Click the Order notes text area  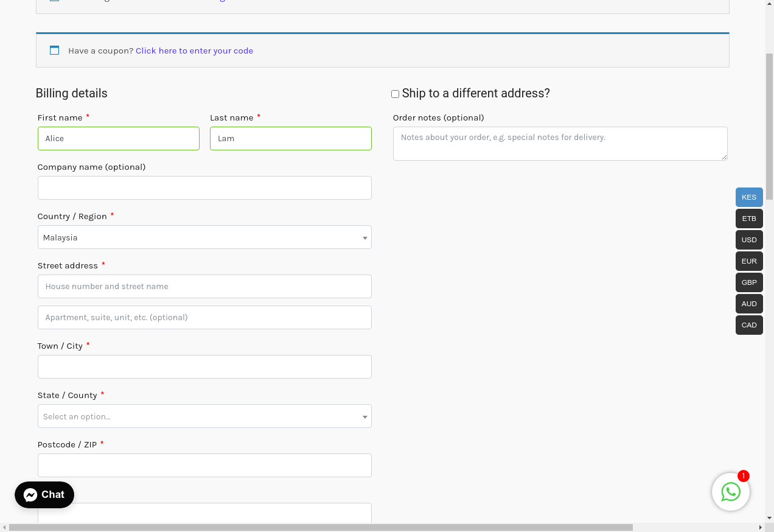coord(560,144)
